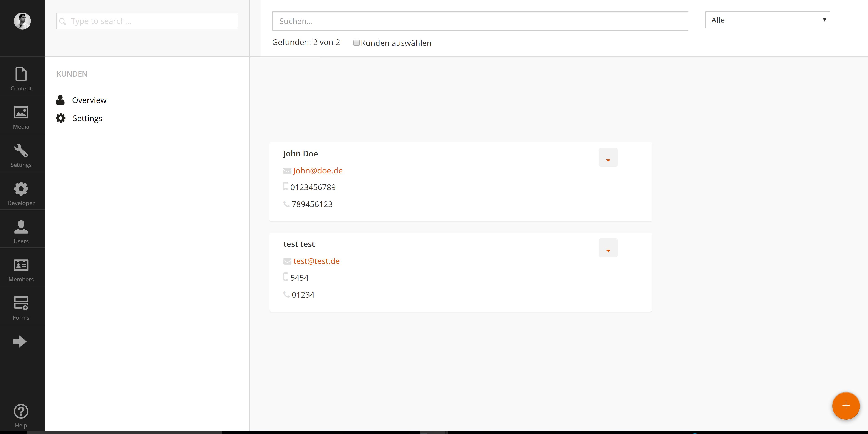Click mobile icon beside 0123456789
Screen dimensions: 868x434
click(286, 186)
